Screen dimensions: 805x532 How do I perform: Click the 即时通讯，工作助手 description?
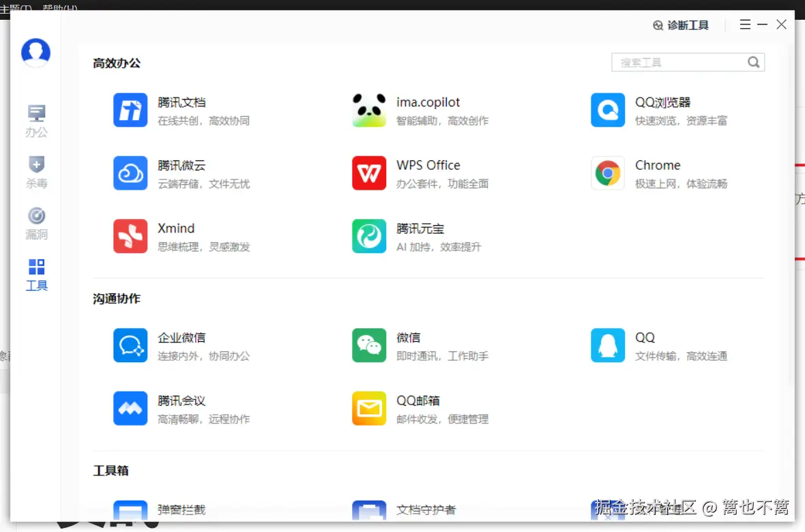pyautogui.click(x=443, y=356)
